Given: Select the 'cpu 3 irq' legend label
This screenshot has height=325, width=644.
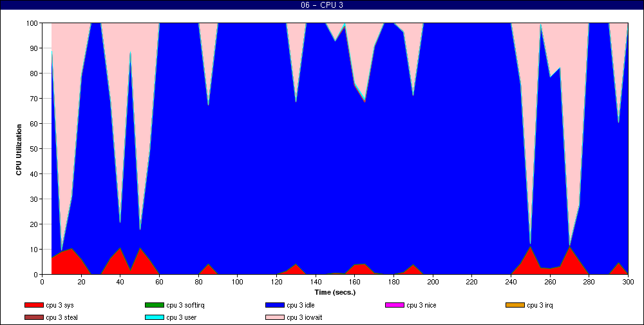Looking at the screenshot, I should (540, 305).
